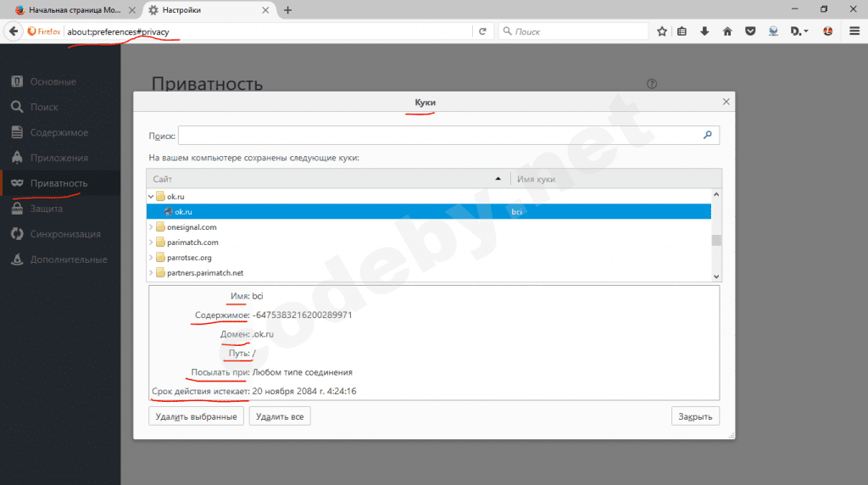Click the Закрыть button

pyautogui.click(x=695, y=416)
